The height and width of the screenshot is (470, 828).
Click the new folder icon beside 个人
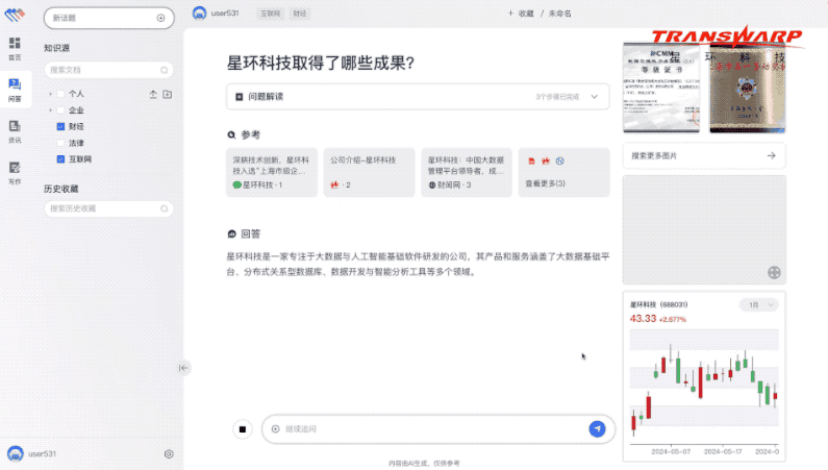click(167, 94)
